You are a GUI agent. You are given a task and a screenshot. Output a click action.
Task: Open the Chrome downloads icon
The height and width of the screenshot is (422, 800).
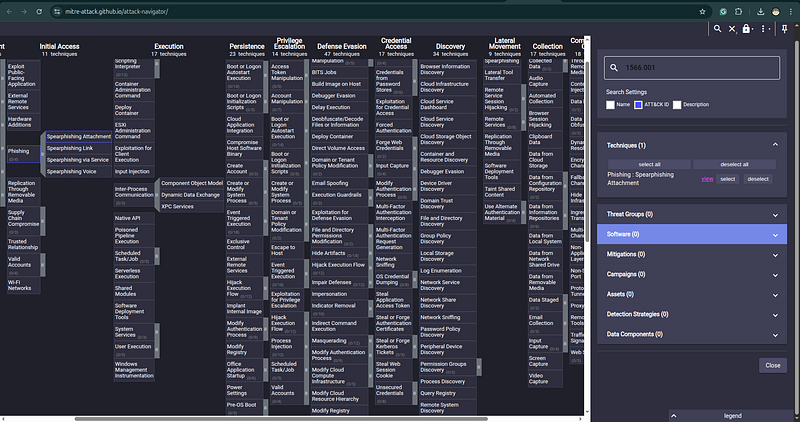pyautogui.click(x=760, y=11)
